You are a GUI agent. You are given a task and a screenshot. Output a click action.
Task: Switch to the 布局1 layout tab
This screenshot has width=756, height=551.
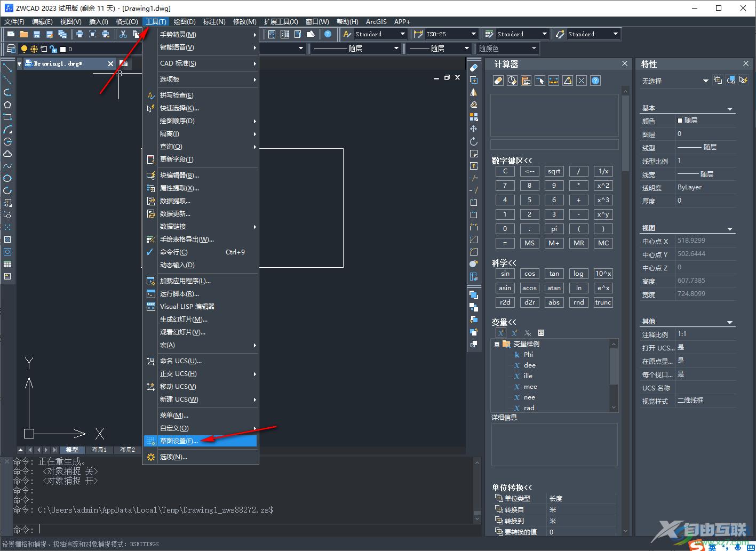pos(99,450)
